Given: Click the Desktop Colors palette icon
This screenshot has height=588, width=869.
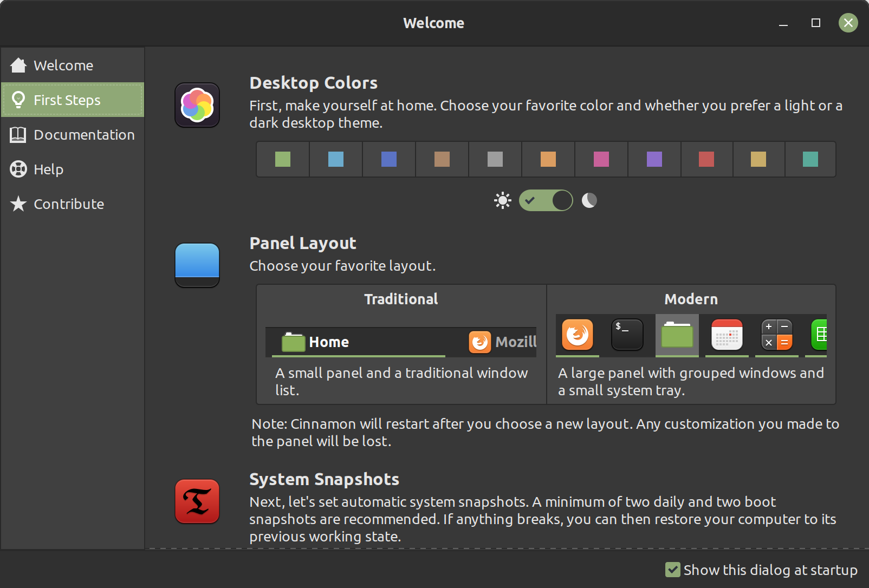Looking at the screenshot, I should pyautogui.click(x=197, y=105).
